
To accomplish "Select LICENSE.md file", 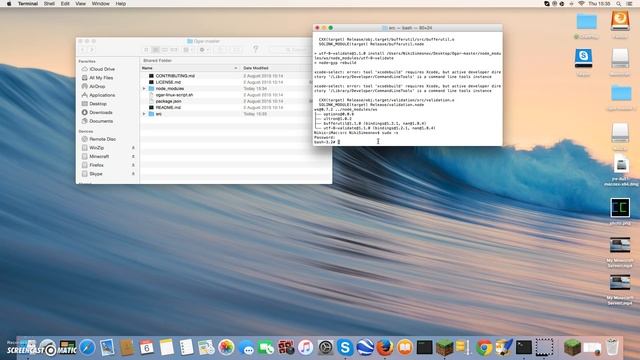I will (168, 82).
